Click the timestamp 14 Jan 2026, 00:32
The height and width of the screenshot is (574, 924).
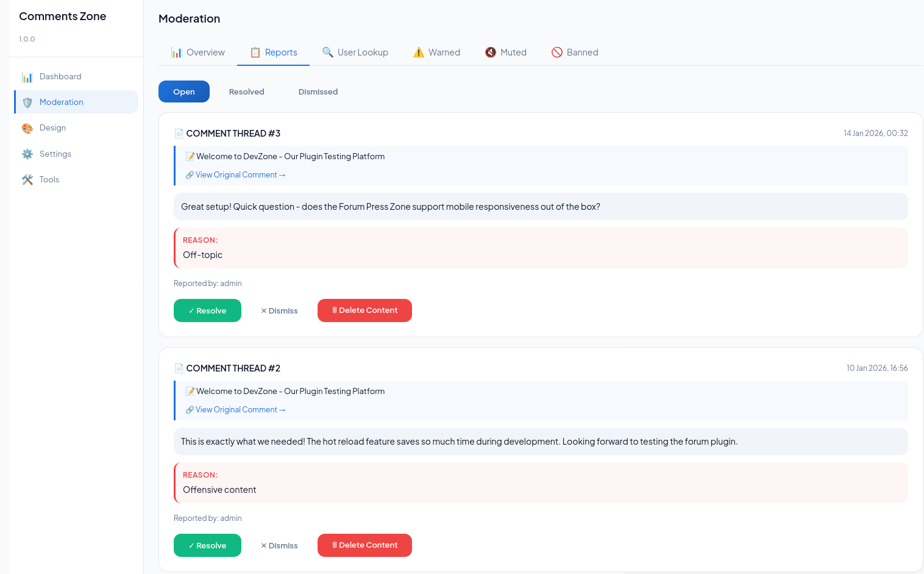coord(876,134)
